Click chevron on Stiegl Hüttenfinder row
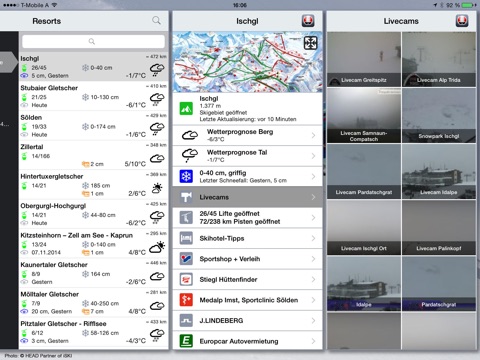Viewport: 480px width, 360px height. (313, 280)
